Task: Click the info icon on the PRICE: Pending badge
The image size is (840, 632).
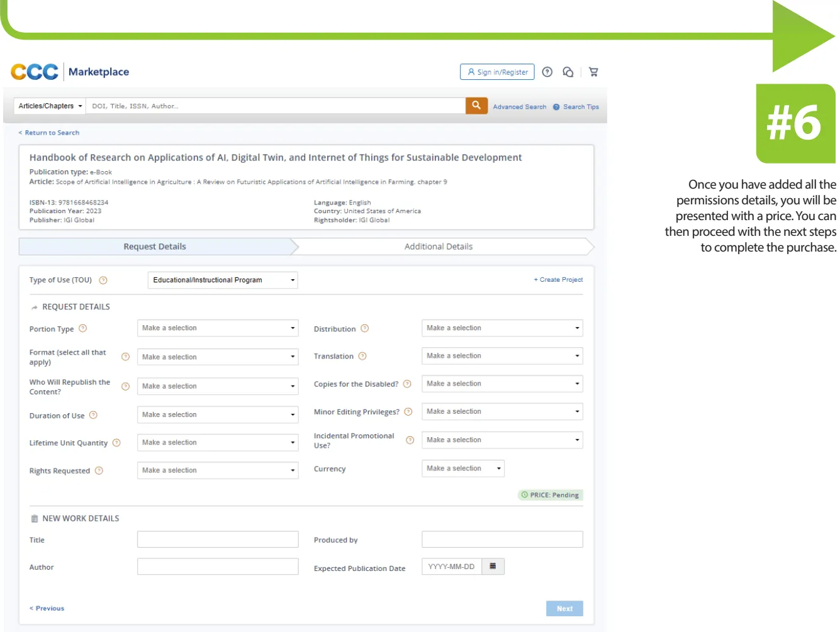Action: pos(526,495)
